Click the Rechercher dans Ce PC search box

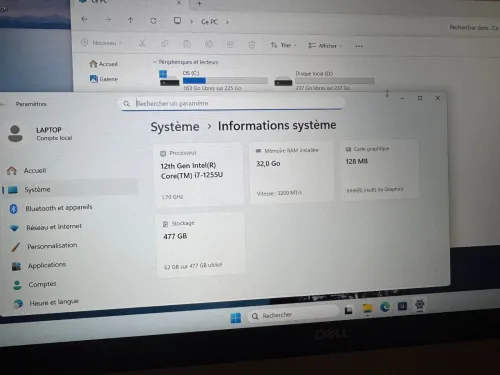tap(473, 28)
